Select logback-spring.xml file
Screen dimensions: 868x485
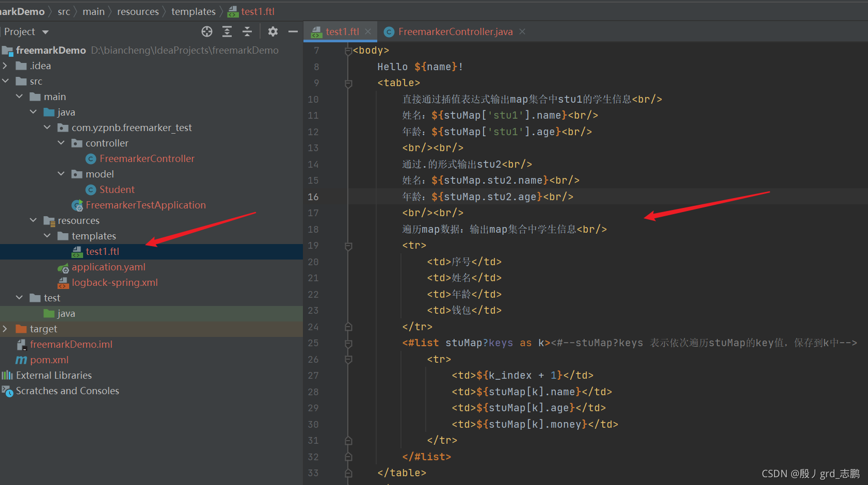pyautogui.click(x=115, y=282)
